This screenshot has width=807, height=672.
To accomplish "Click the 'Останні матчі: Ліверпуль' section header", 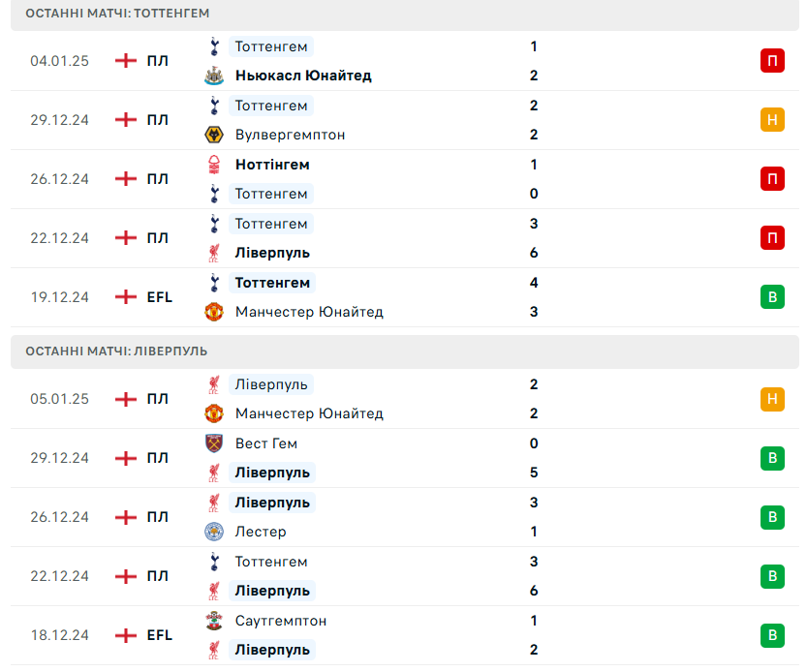I will point(116,351).
